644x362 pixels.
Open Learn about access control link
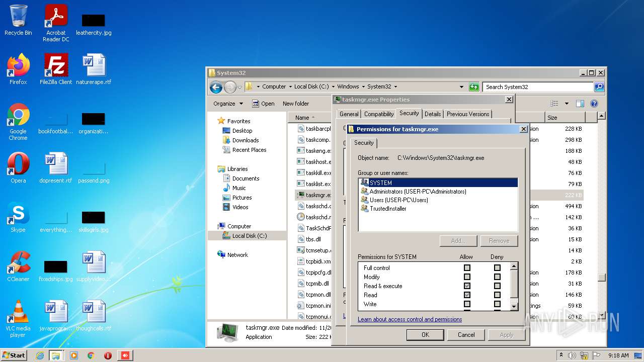[410, 319]
